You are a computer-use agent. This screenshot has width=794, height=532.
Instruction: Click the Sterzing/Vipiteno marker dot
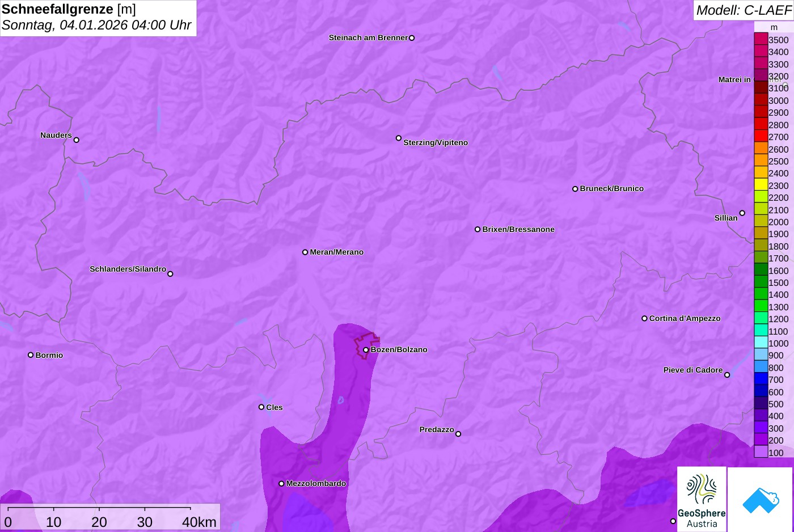399,138
